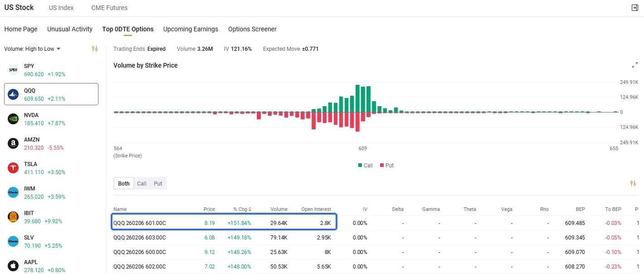This screenshot has height=274, width=644.
Task: Switch to CME Futures tab
Action: click(x=109, y=8)
